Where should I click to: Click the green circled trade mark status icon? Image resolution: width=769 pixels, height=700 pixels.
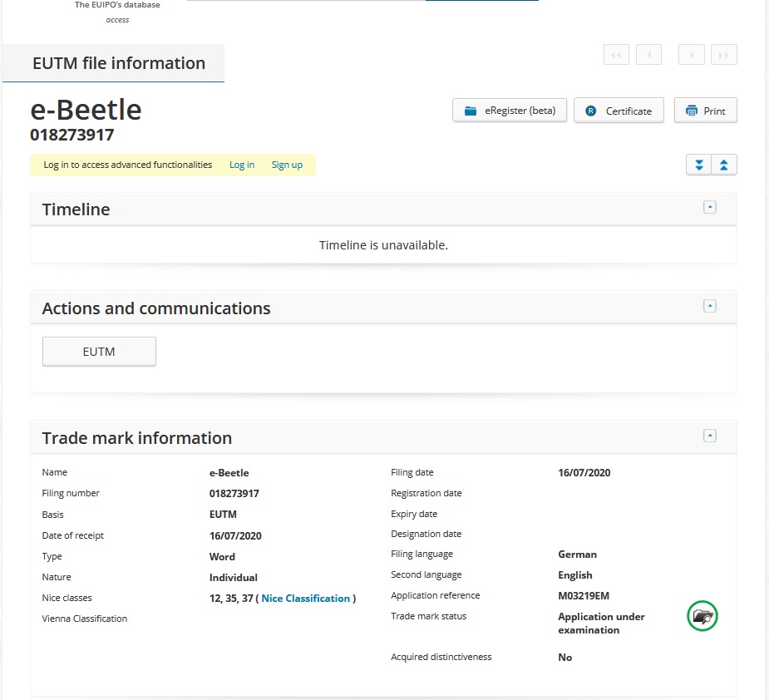[x=702, y=616]
